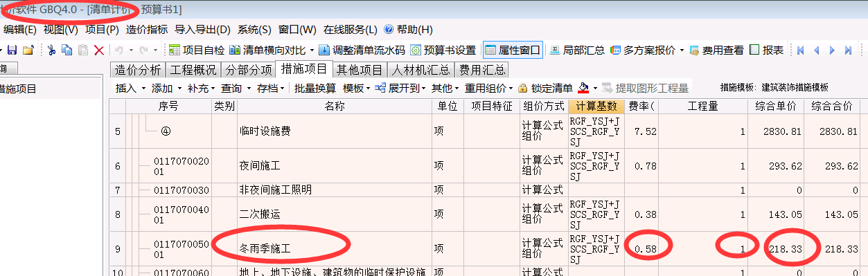Copy selection with the copy icon
868x276 pixels.
click(x=67, y=50)
